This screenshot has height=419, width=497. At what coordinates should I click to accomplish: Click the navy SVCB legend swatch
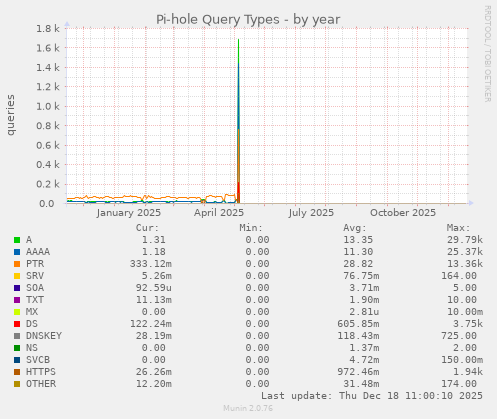[17, 360]
